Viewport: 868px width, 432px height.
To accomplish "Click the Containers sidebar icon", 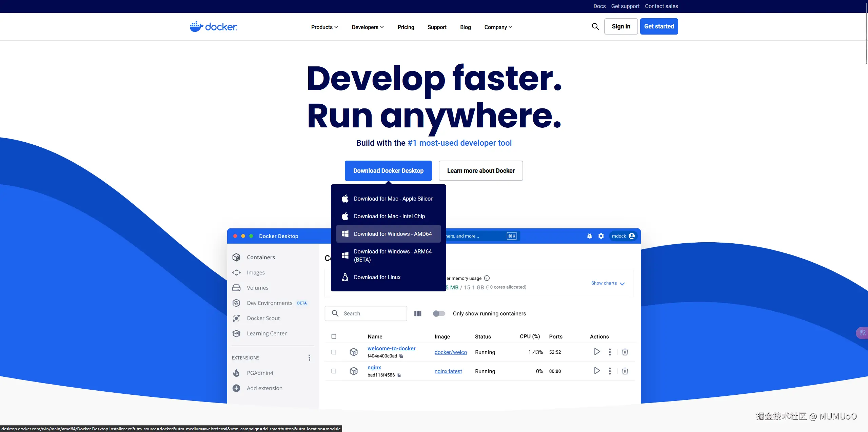I will point(236,257).
